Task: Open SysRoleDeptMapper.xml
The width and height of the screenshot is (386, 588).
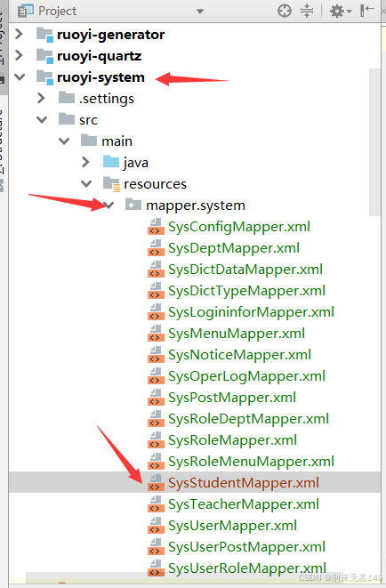Action: (x=248, y=419)
